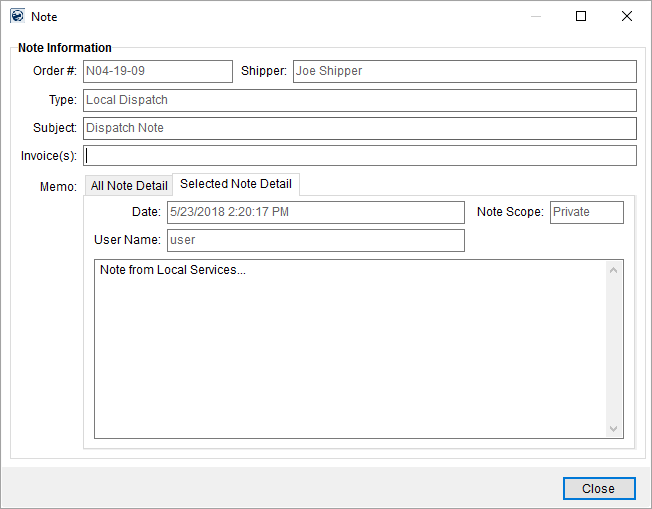
Task: Switch to the All Note Detail tab
Action: 129,186
